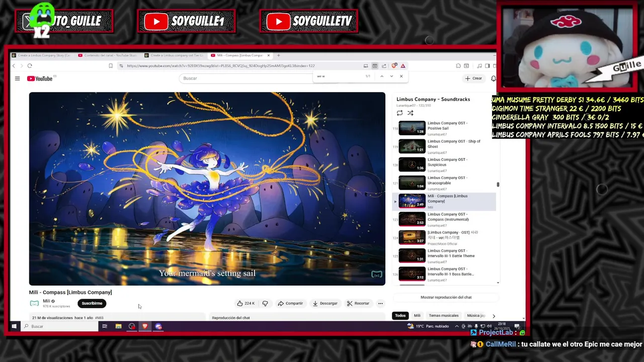644x362 pixels.
Task: Close the Mili - Compass browser tab
Action: [x=269, y=55]
